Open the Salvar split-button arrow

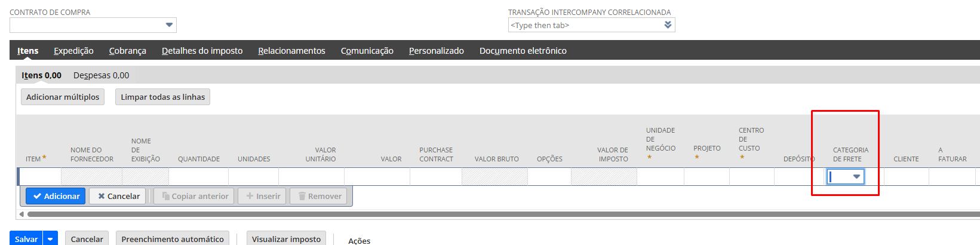click(x=51, y=239)
